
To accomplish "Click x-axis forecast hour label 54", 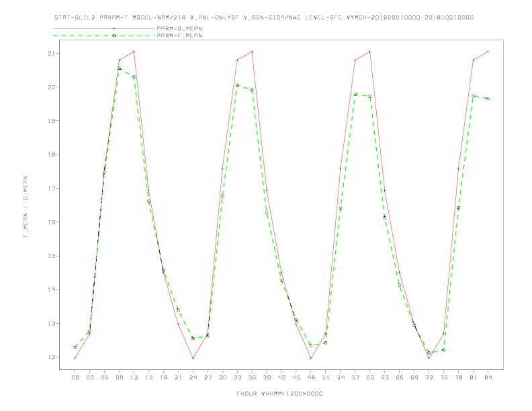I will tap(341, 377).
